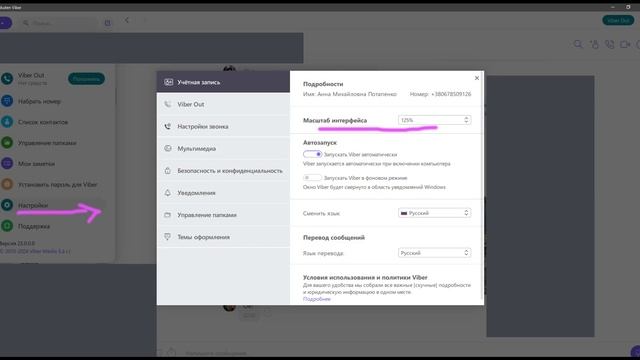Switch to Настройки звонка tab
Screen dimensions: 640x360
223,127
